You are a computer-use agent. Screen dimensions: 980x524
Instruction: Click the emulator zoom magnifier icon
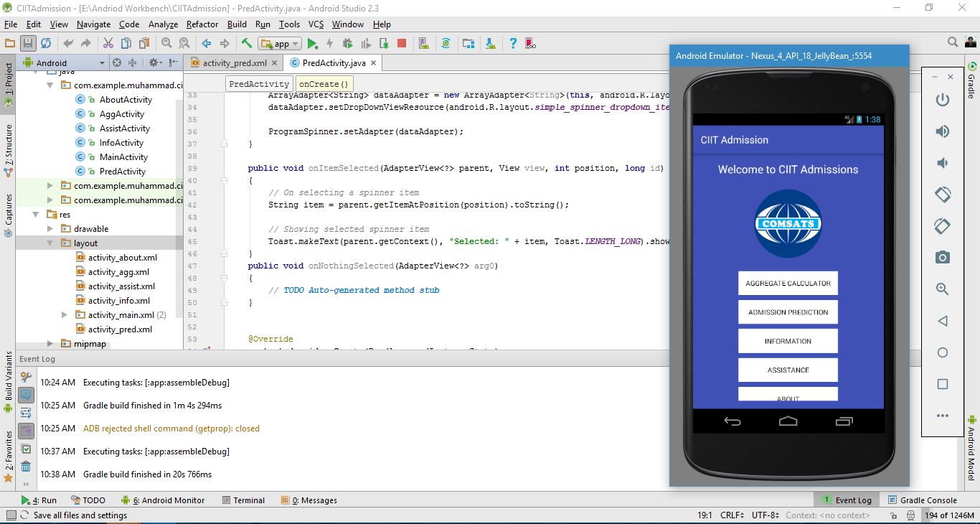943,289
